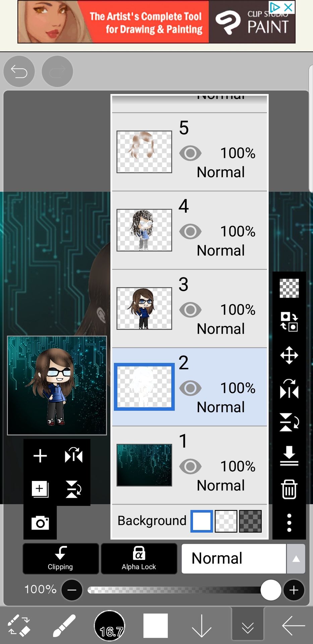Open the three-dot layer options menu
Image resolution: width=313 pixels, height=644 pixels.
coord(289,523)
